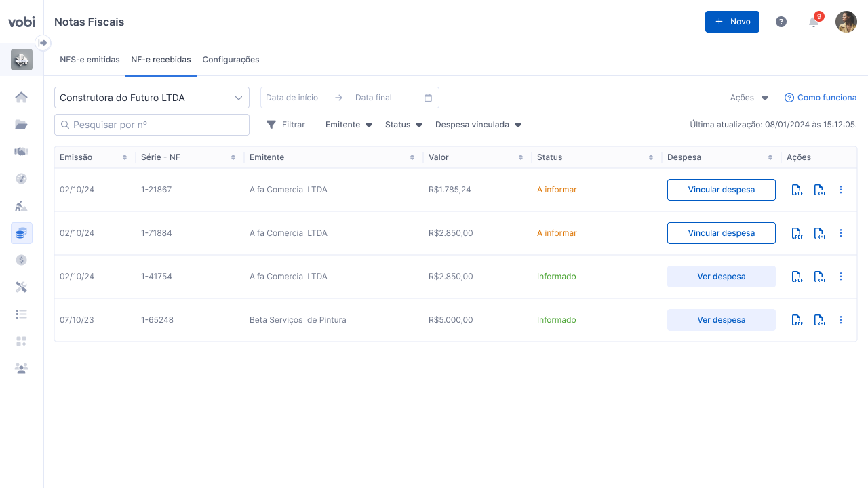Switch to Configurações tab
The height and width of the screenshot is (488, 868).
pyautogui.click(x=231, y=60)
